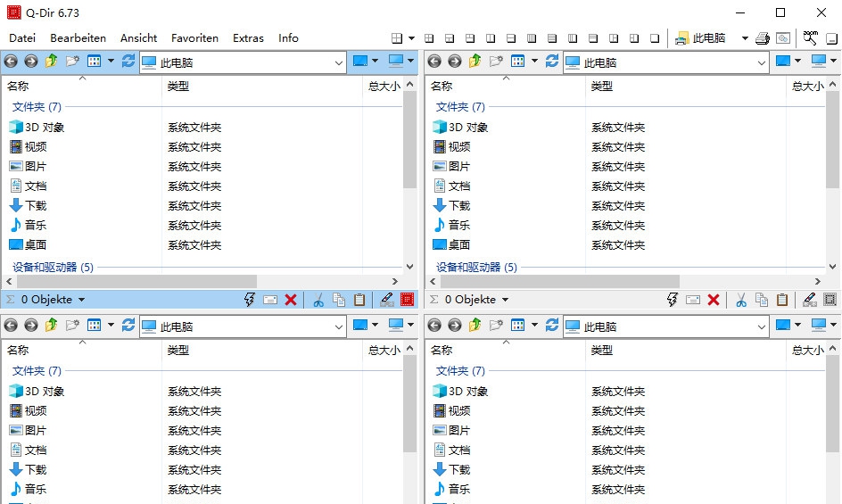The height and width of the screenshot is (504, 842).
Task: Open the Ansicht menu
Action: pyautogui.click(x=138, y=38)
